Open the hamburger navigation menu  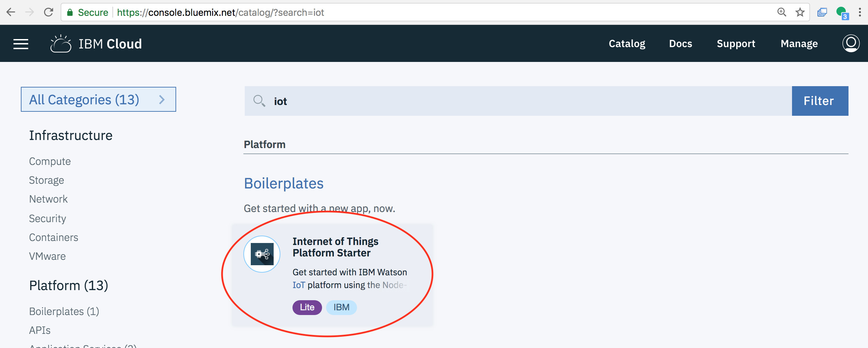click(x=21, y=44)
